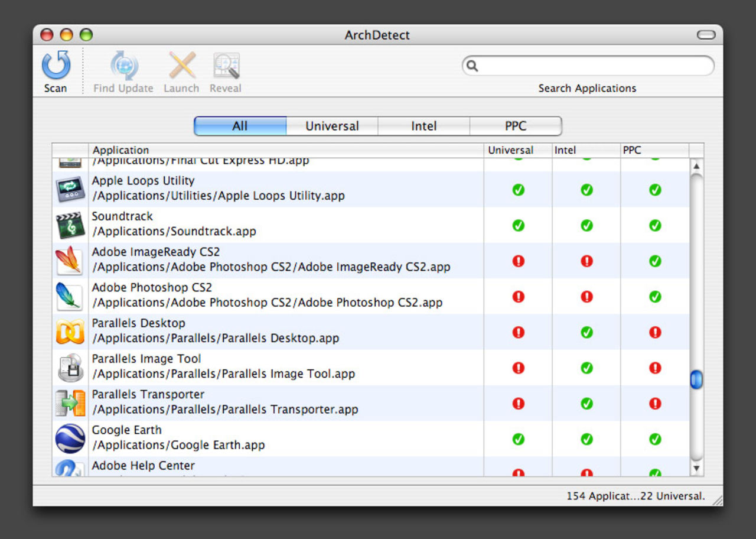Click the Parallels Transporter app icon
Screen dimensions: 756x539
[x=70, y=403]
